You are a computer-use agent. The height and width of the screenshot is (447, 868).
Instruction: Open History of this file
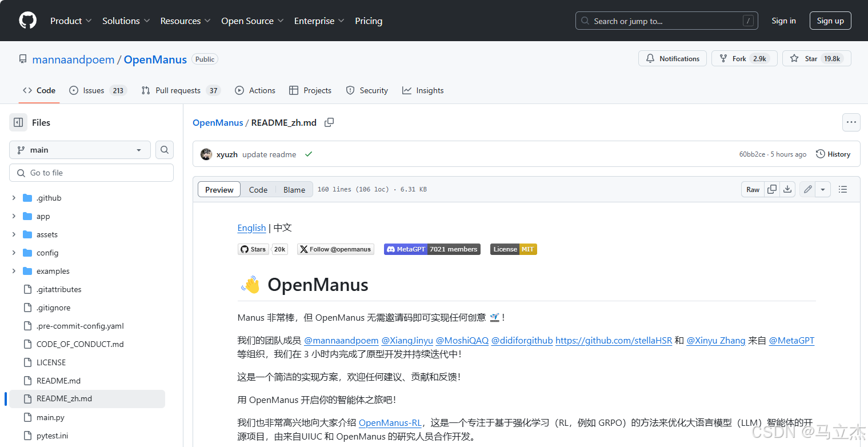(x=833, y=154)
